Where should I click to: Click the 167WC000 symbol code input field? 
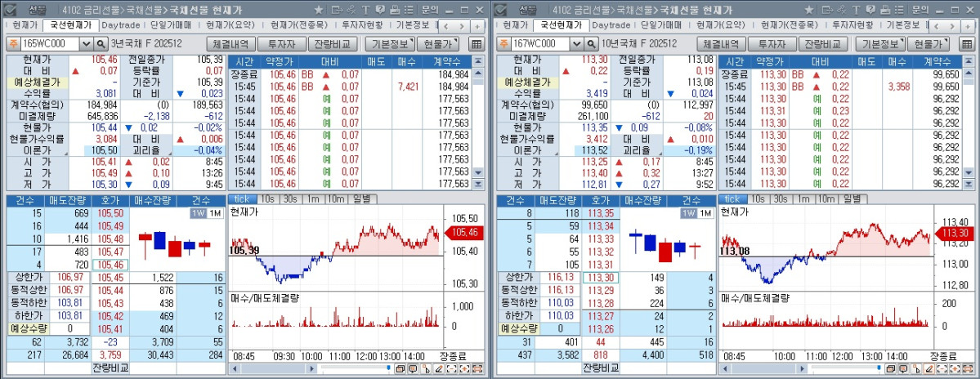[x=540, y=44]
